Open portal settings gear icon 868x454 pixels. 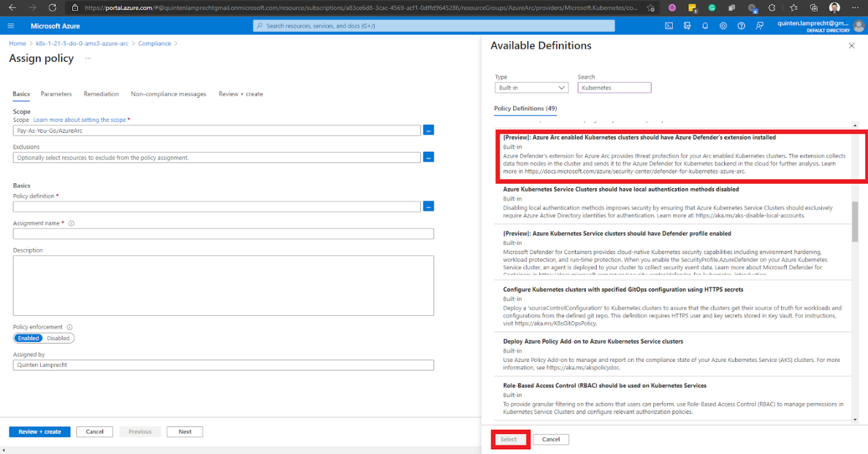pos(723,26)
